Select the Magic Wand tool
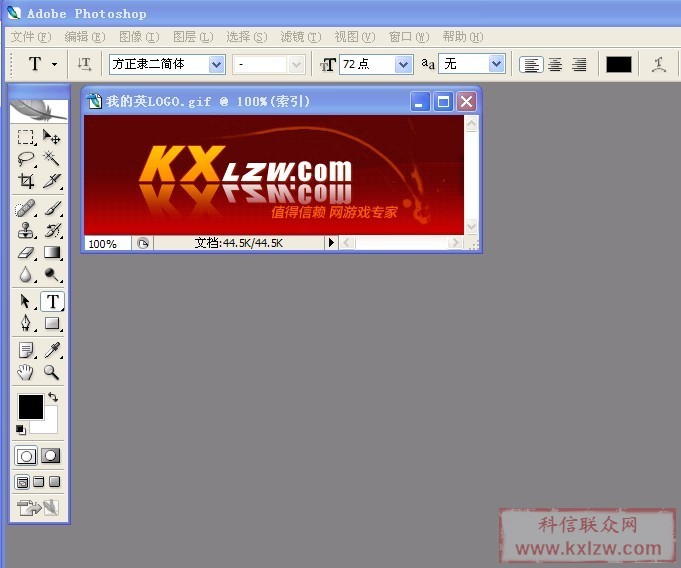 point(52,159)
